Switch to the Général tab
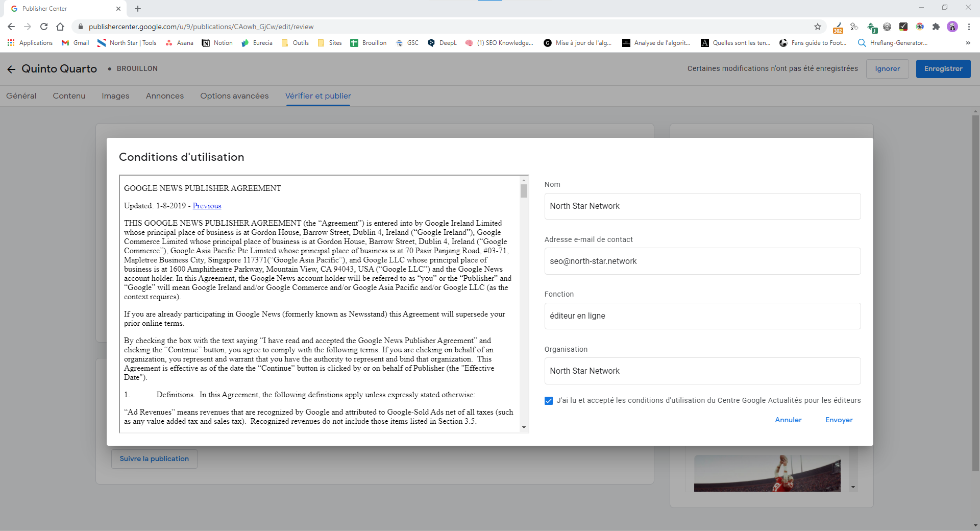 tap(21, 96)
